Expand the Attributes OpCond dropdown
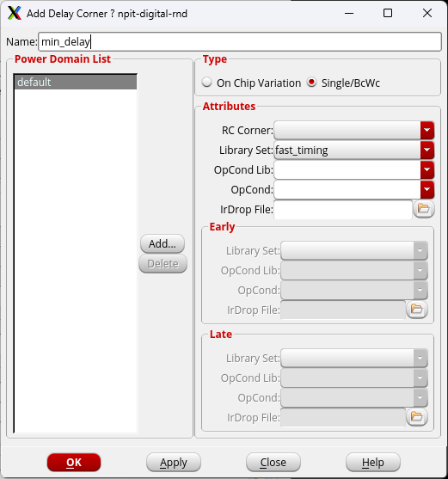448x479 pixels. [427, 189]
